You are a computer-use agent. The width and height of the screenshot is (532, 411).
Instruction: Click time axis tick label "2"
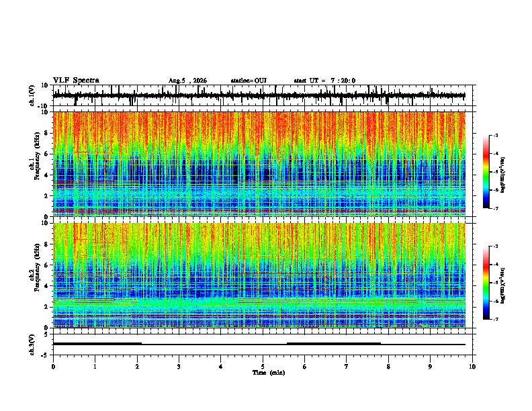click(x=137, y=367)
